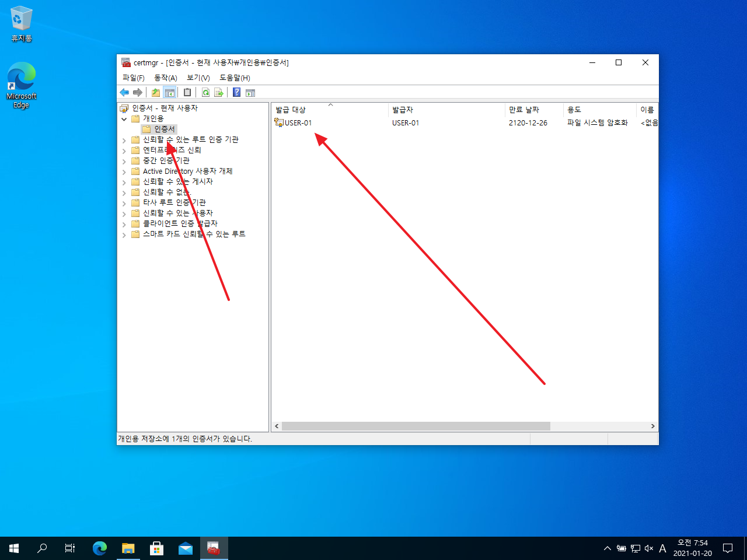Open the Mail app from the taskbar

pos(185,548)
